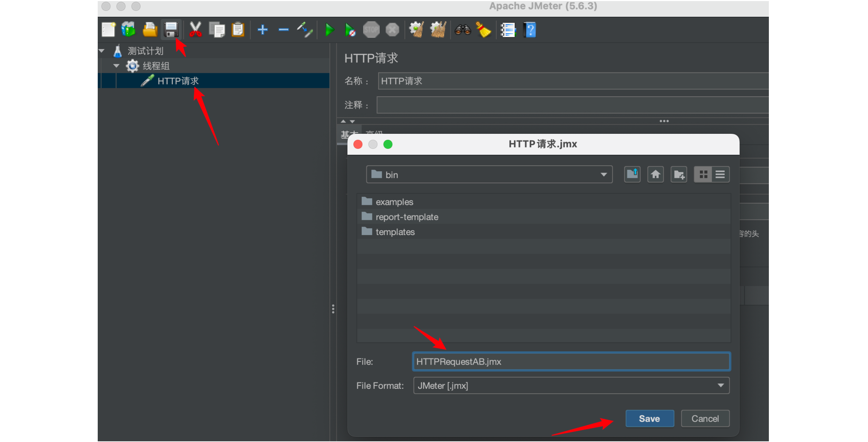
Task: Click the 注释 comment input field
Action: pos(572,105)
